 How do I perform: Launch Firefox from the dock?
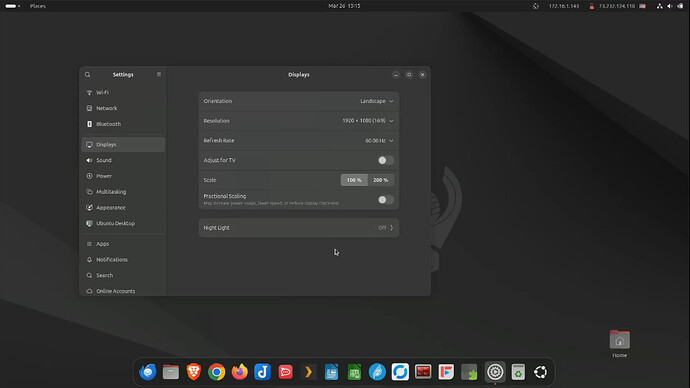(x=240, y=372)
